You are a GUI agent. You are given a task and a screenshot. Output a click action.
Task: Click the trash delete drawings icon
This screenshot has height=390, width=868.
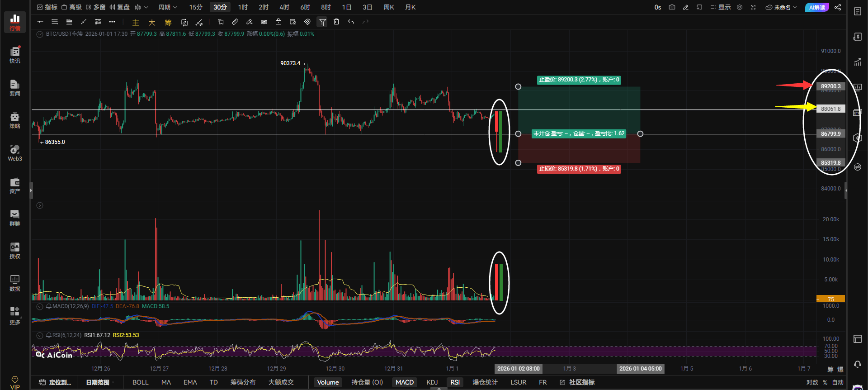[336, 22]
